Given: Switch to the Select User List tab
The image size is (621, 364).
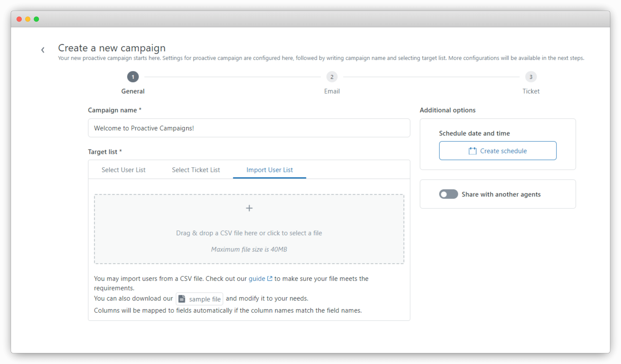Looking at the screenshot, I should [x=124, y=170].
